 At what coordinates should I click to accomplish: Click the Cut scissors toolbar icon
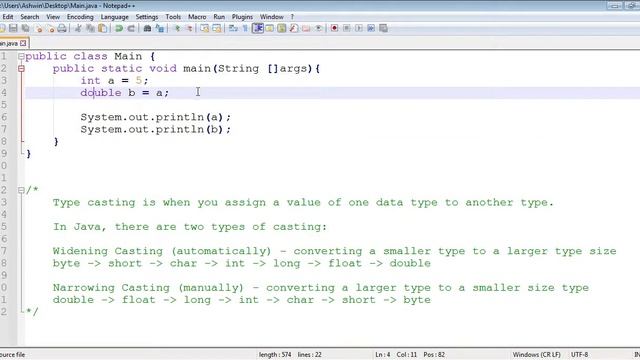coord(78,28)
